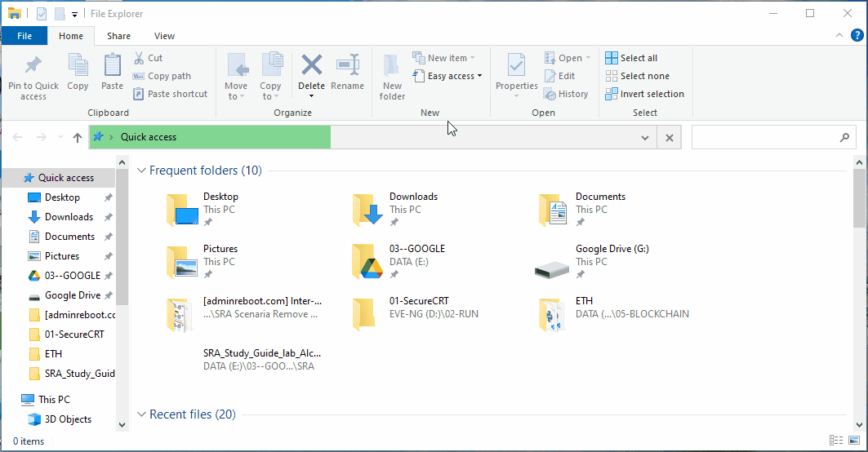This screenshot has width=868, height=452.
Task: Switch to Details view in status bar
Action: click(836, 441)
